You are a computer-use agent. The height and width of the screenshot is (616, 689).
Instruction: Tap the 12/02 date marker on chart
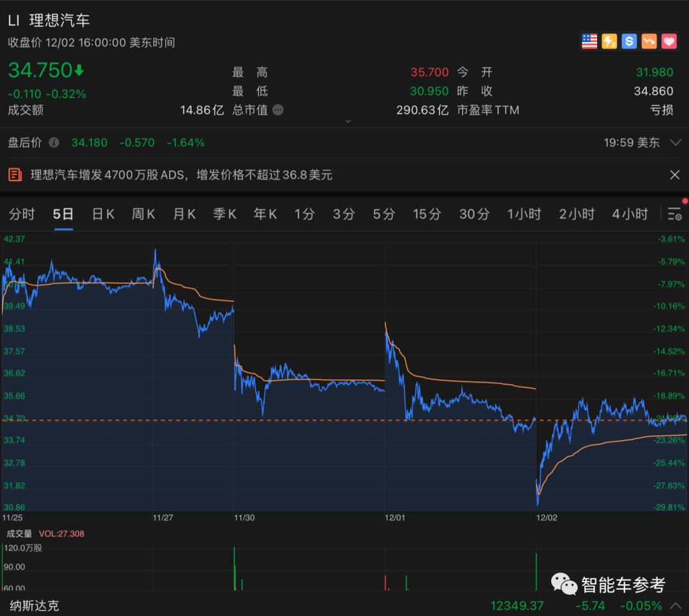tap(547, 518)
